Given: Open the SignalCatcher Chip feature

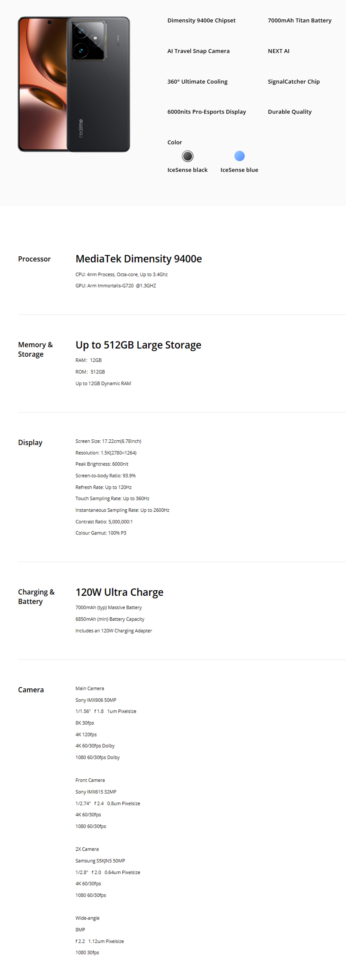Looking at the screenshot, I should (x=293, y=81).
